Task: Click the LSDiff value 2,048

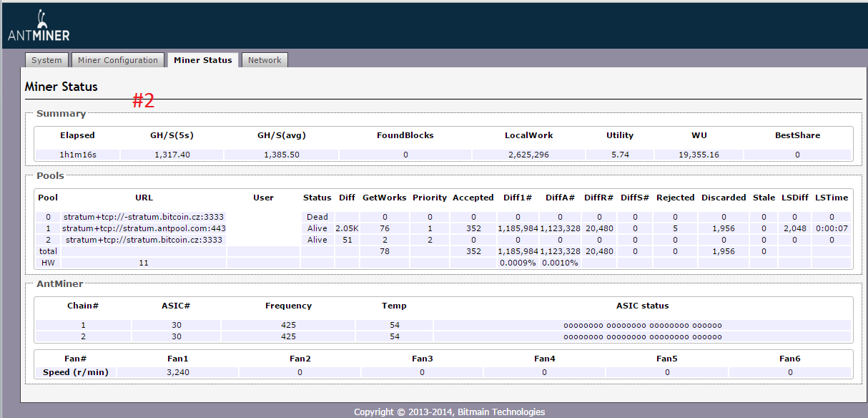Action: (x=794, y=228)
